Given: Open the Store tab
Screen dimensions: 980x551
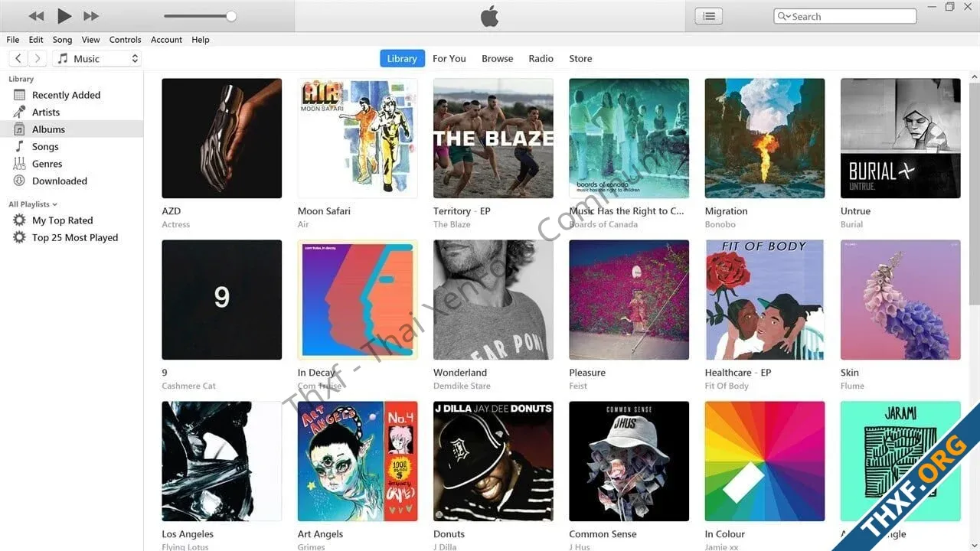Looking at the screenshot, I should (x=580, y=58).
